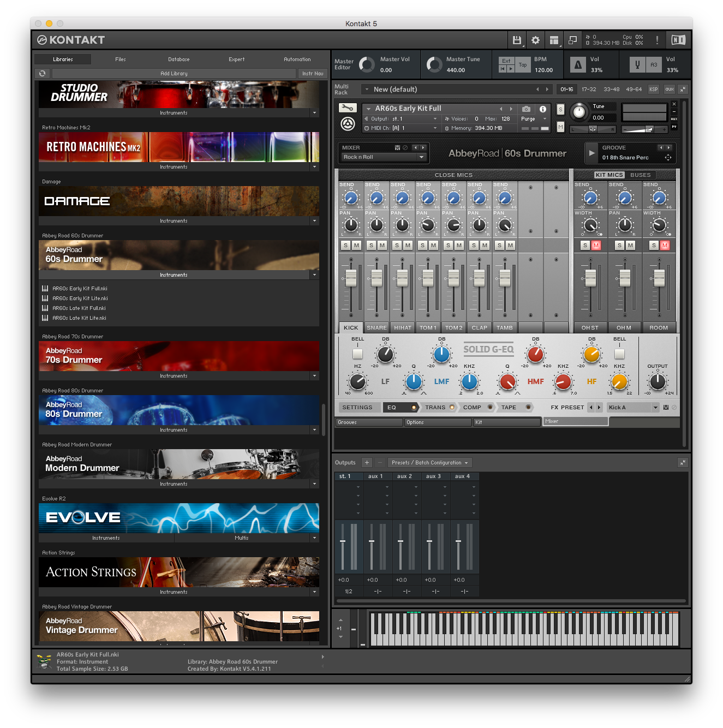The width and height of the screenshot is (723, 728).
Task: Click the reference tone tuning fork icon
Action: pos(637,65)
